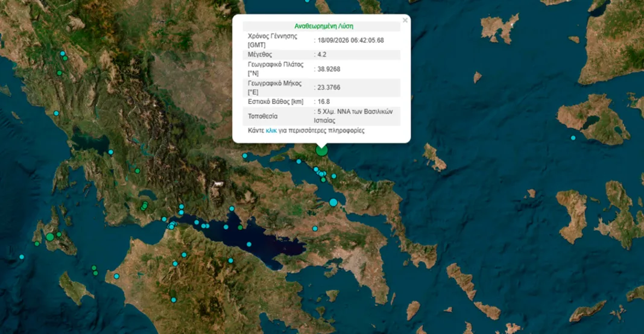Select the cyan marker beside the Ambracian gulf
Screen dimensions: 644x334
click(110, 152)
